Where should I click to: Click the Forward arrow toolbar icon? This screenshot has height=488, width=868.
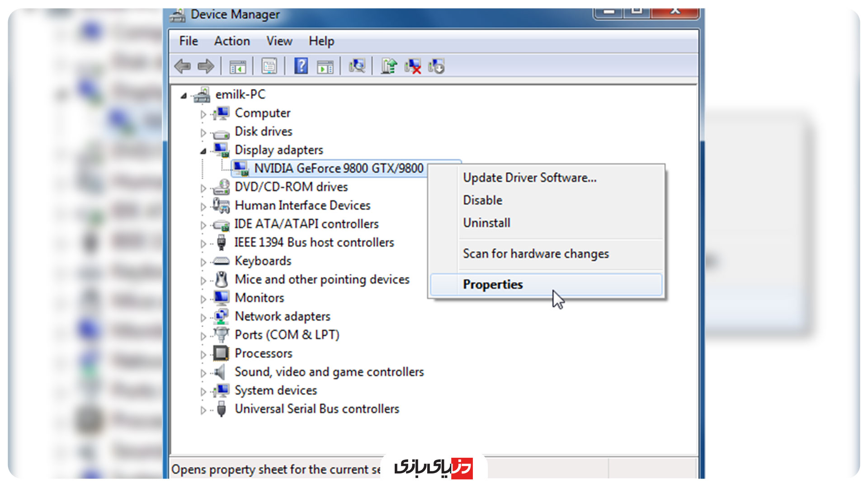coord(206,66)
